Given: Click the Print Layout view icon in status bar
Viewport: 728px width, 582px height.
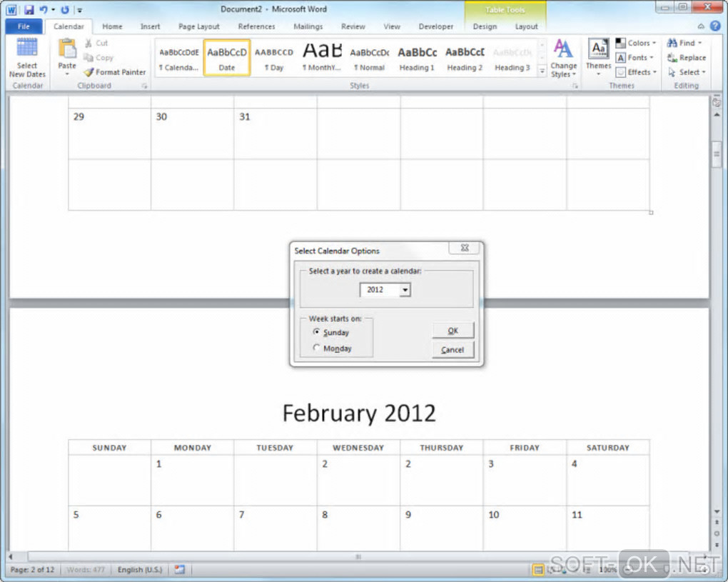Looking at the screenshot, I should tap(538, 569).
